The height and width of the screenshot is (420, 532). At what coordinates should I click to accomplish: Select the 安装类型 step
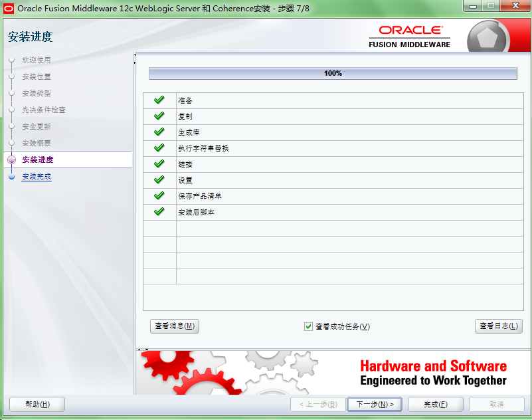37,94
